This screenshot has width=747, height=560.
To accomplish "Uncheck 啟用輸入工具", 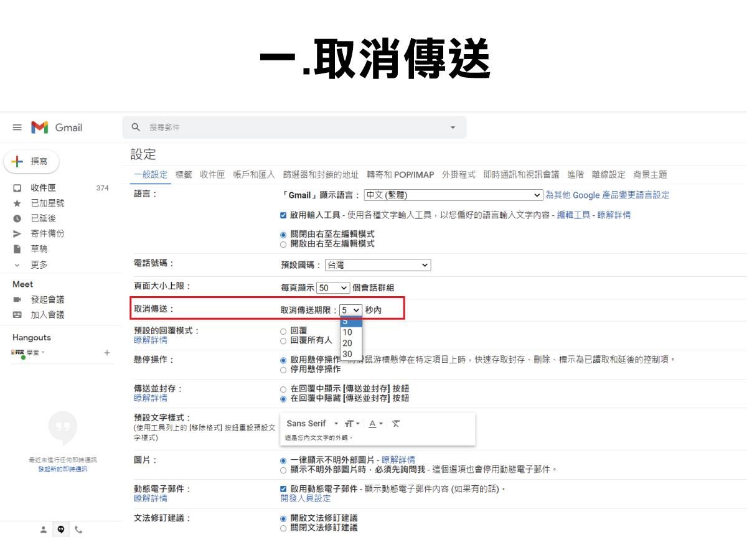I will (x=283, y=215).
